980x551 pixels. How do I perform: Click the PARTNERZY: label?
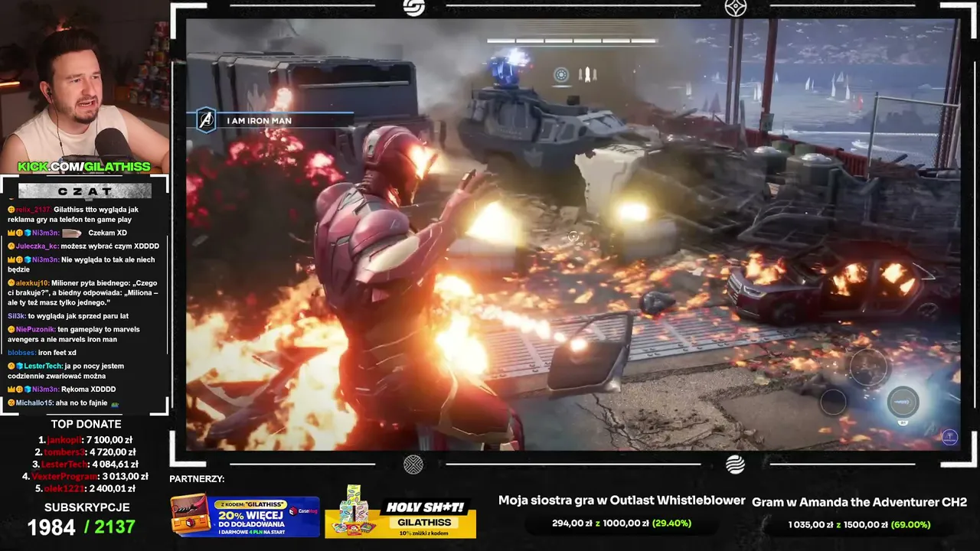pyautogui.click(x=197, y=479)
